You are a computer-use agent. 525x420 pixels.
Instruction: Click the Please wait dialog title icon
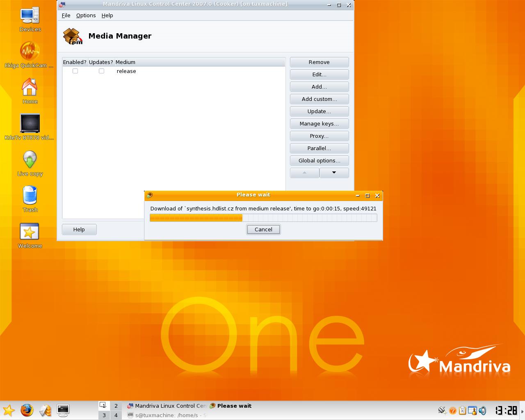pos(150,195)
